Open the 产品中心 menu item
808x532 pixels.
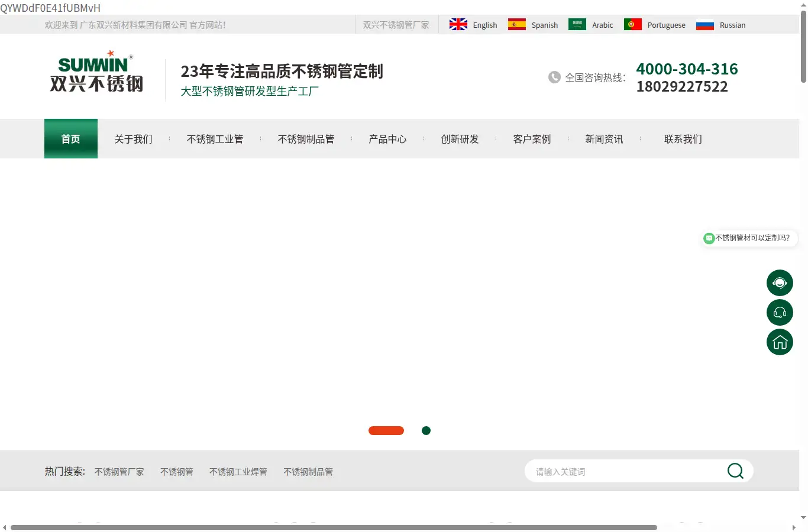(388, 139)
